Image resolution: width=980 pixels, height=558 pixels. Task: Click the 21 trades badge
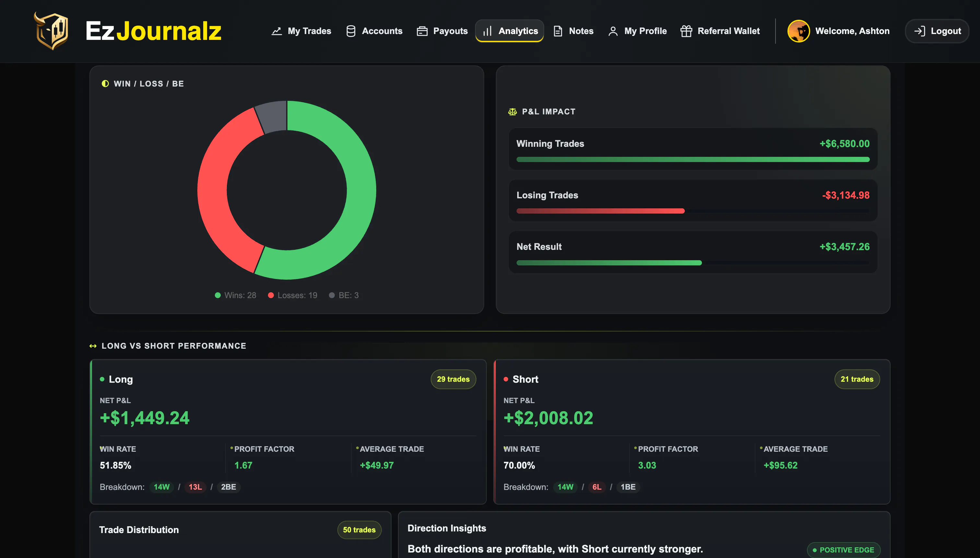tap(857, 379)
